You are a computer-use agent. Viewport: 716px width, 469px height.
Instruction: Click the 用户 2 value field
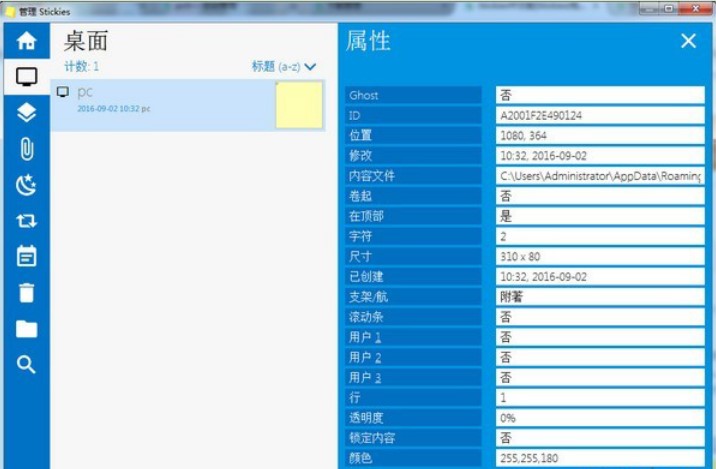600,357
